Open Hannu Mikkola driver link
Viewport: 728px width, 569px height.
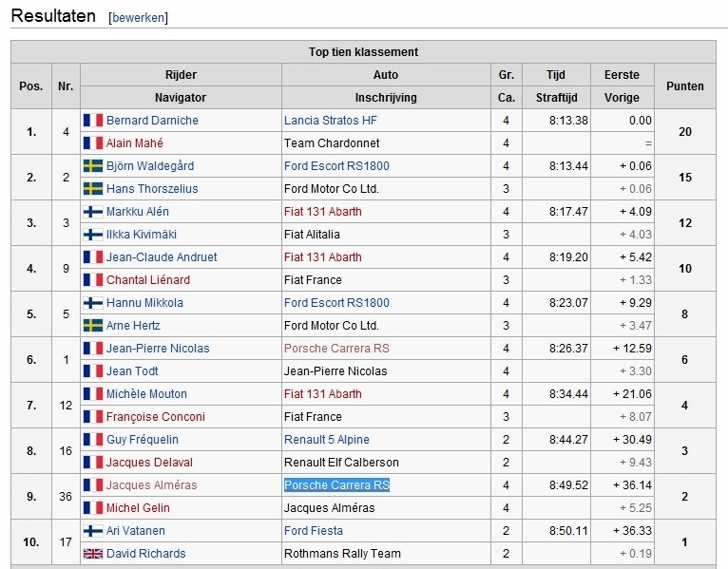coord(144,303)
